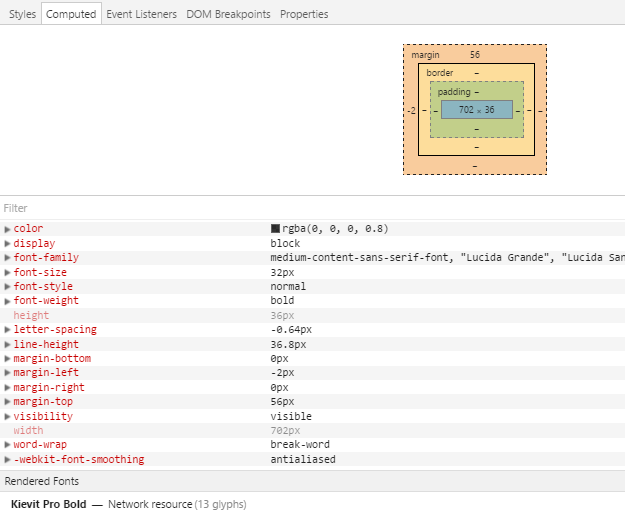This screenshot has height=517, width=625.
Task: Expand the letter-spacing property
Action: (x=8, y=330)
